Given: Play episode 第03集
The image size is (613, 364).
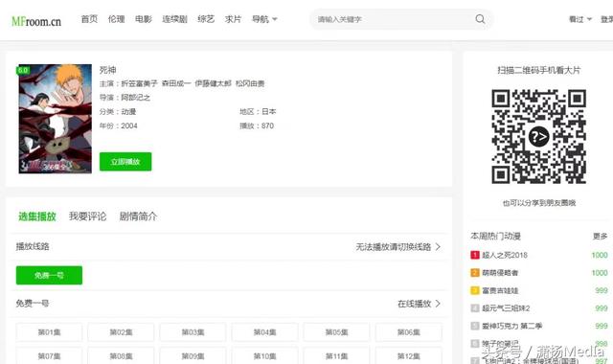Looking at the screenshot, I should (193, 332).
